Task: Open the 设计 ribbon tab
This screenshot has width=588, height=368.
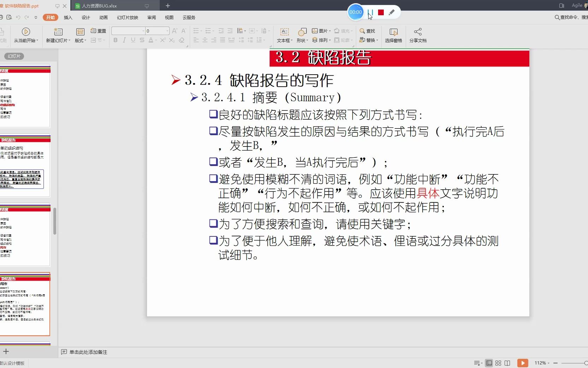Action: [86, 17]
